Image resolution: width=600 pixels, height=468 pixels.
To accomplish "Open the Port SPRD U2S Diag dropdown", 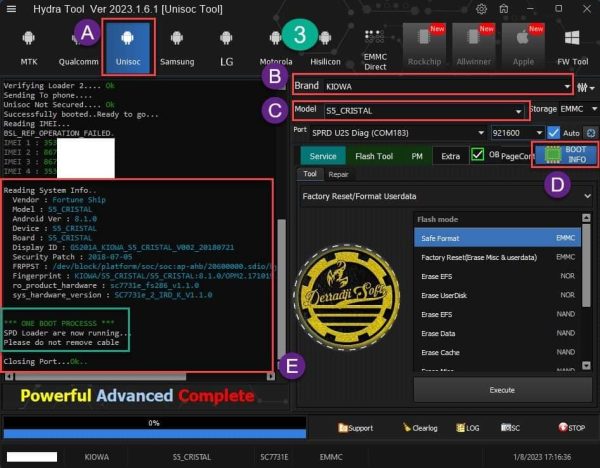I will coord(398,133).
